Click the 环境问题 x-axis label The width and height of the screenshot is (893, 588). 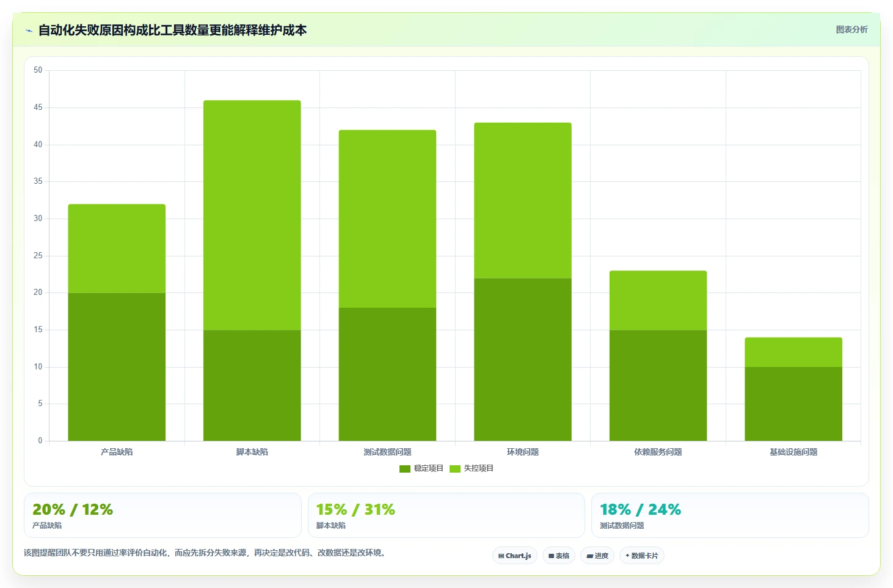tap(523, 452)
